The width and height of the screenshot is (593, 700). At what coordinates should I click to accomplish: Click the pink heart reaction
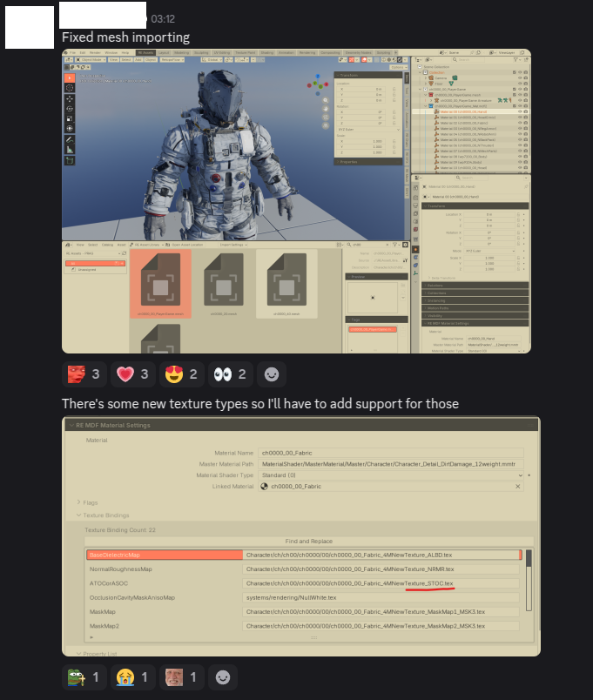tap(133, 374)
